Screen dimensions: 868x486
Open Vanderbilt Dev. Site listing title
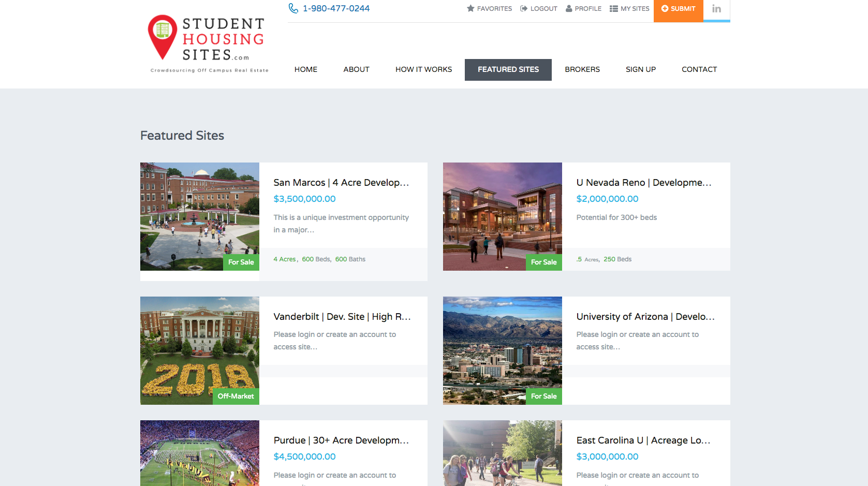click(x=342, y=317)
